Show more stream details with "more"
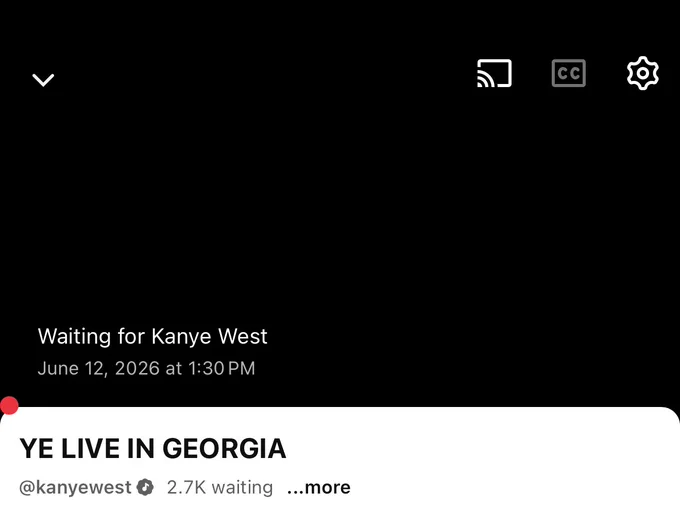Viewport: 680px width, 509px height. coord(319,488)
